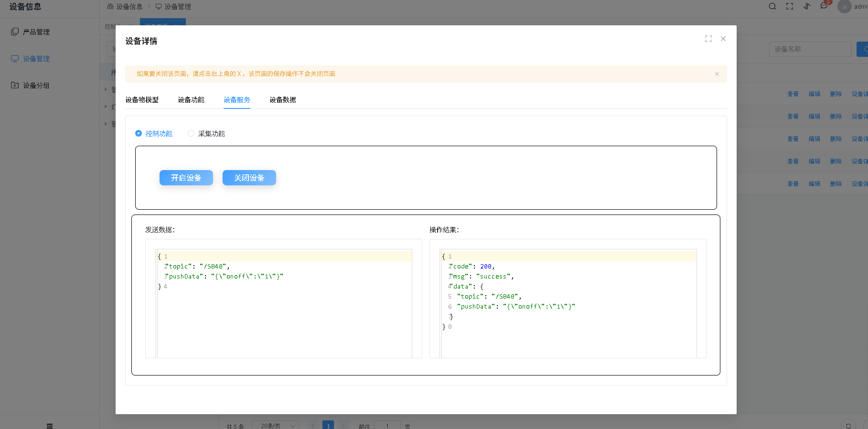Toggle page fullscreen icon in top header
Image resolution: width=868 pixels, height=429 pixels.
click(x=790, y=6)
